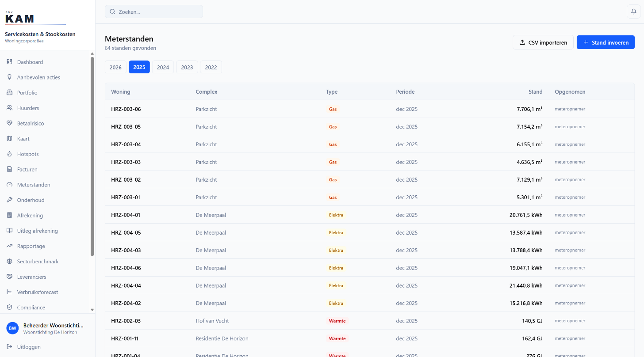Viewport: 644px width, 357px height.
Task: Click the shield icon beside Compliance
Action: click(9, 308)
